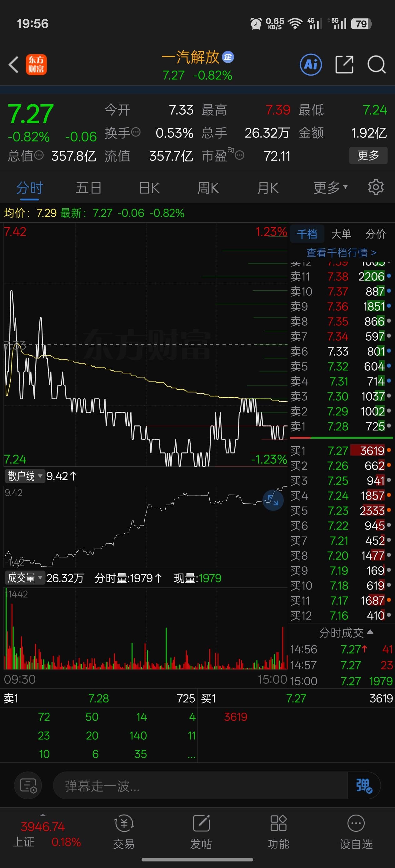This screenshot has width=395, height=868.
Task: Select the 卖6 7.33 order row
Action: click(341, 352)
